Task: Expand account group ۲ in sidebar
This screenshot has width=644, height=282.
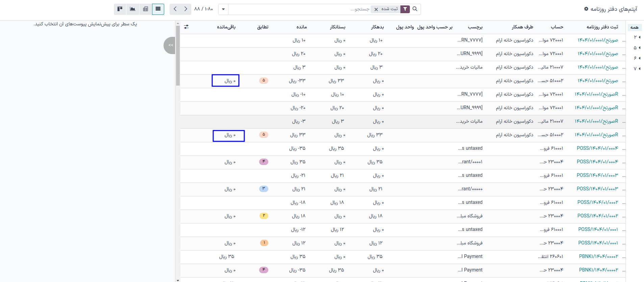Action: 637,37
